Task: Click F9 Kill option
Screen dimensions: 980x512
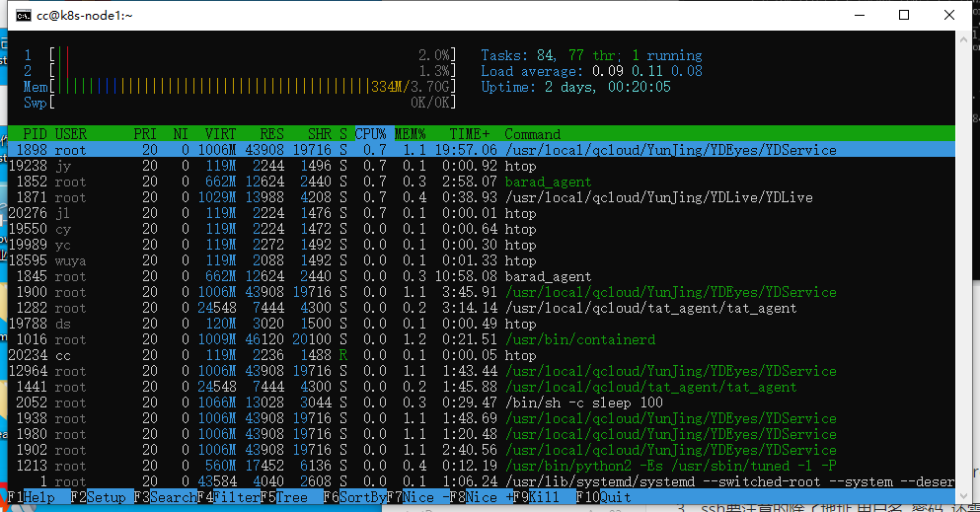Action: click(536, 497)
